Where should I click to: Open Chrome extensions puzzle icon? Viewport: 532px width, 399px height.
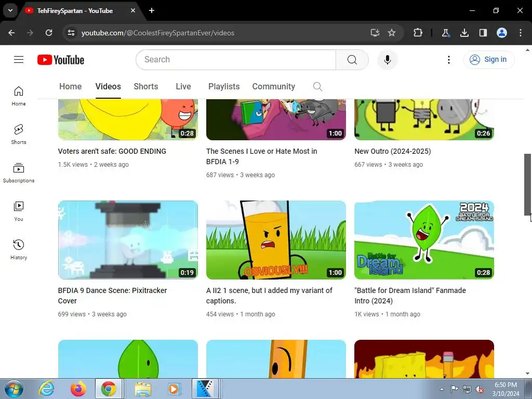pos(418,33)
